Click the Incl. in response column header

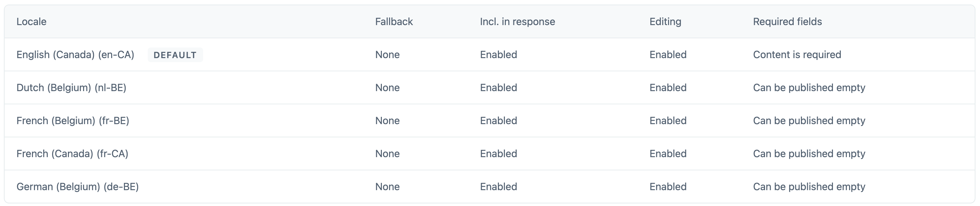click(517, 22)
